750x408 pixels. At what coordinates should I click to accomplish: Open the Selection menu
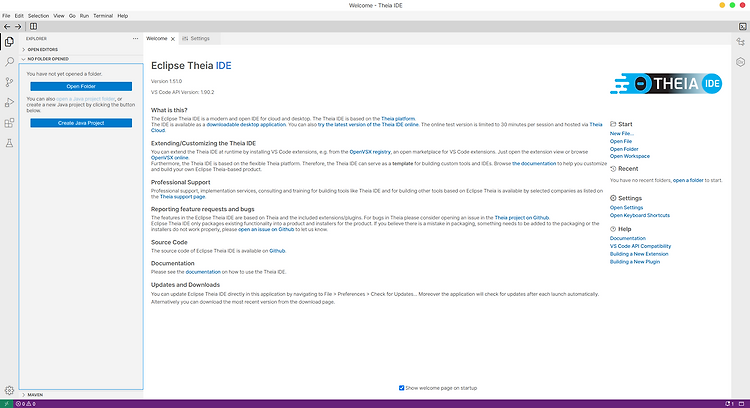tap(38, 16)
